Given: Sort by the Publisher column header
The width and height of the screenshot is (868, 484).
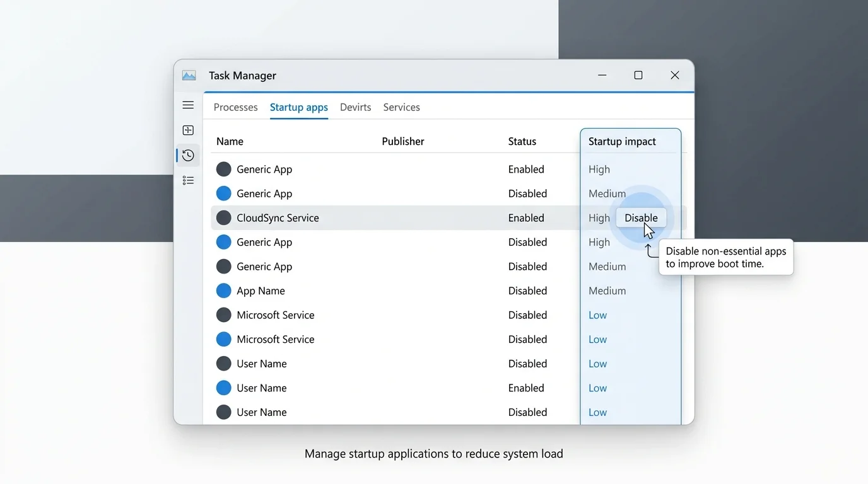Looking at the screenshot, I should 403,142.
